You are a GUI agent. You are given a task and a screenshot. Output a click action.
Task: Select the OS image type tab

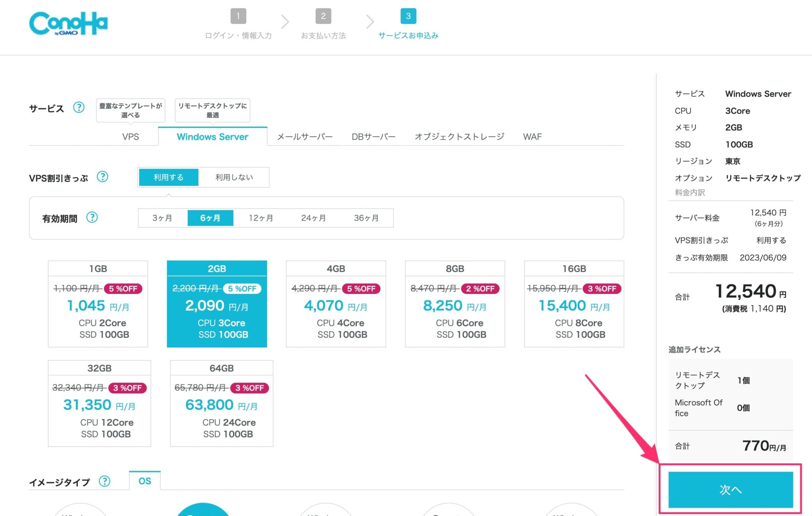145,481
